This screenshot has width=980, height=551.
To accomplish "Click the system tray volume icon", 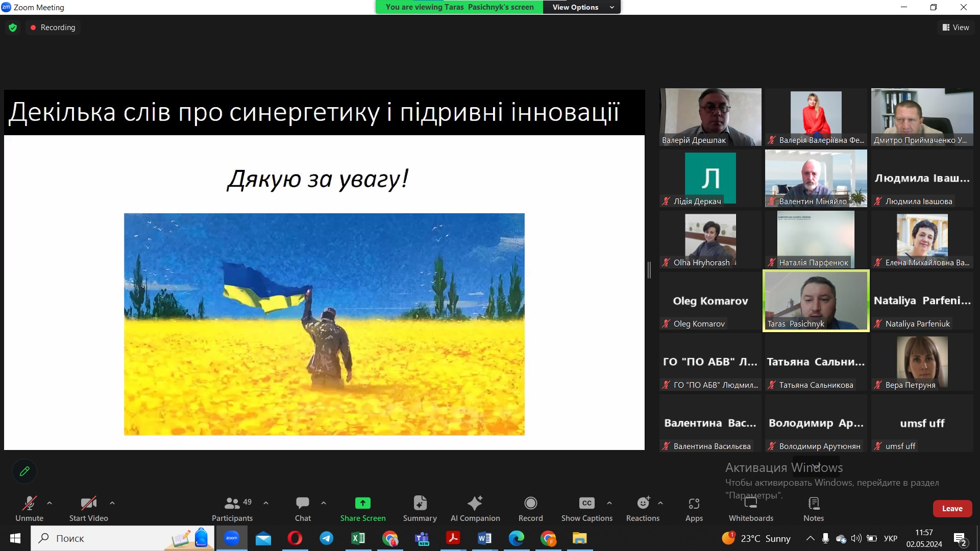I will 856,538.
